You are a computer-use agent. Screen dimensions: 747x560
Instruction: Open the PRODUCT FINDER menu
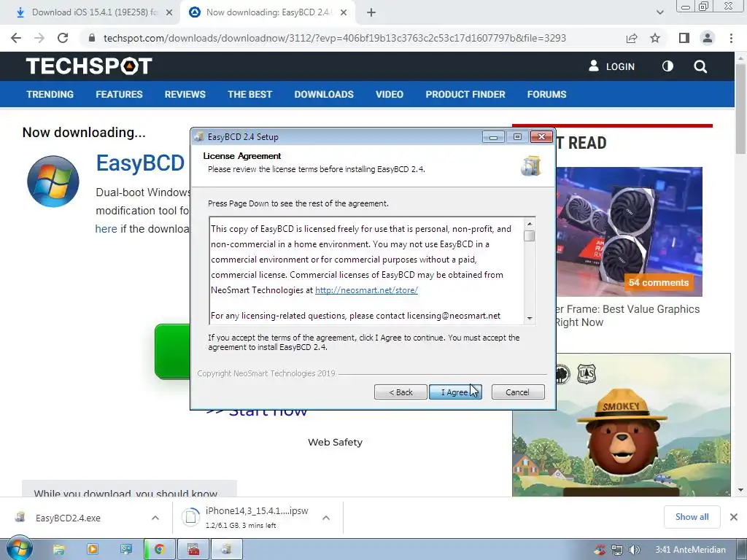(x=465, y=94)
